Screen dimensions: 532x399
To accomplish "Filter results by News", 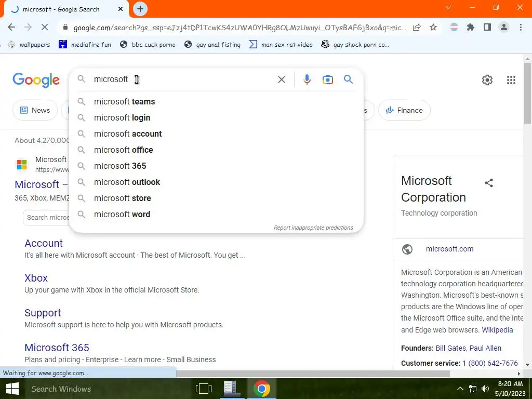I will pos(35,110).
